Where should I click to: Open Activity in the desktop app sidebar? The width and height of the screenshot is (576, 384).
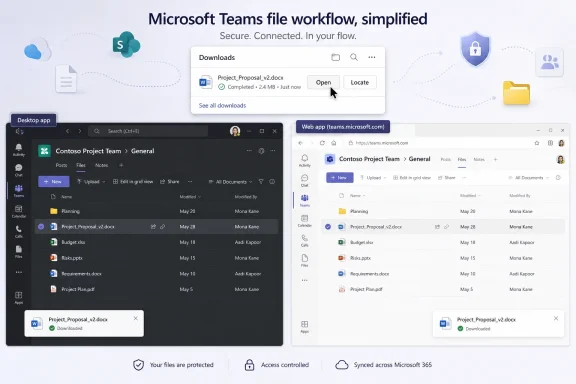tap(19, 150)
